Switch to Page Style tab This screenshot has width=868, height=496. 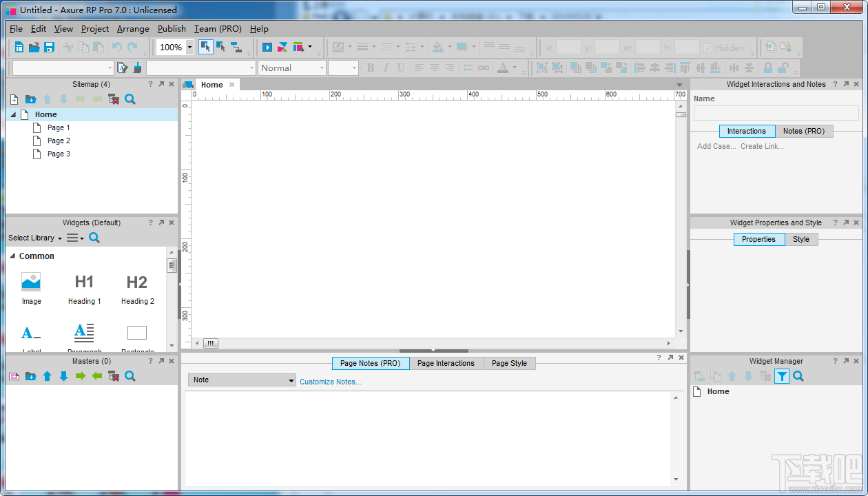[x=509, y=363]
